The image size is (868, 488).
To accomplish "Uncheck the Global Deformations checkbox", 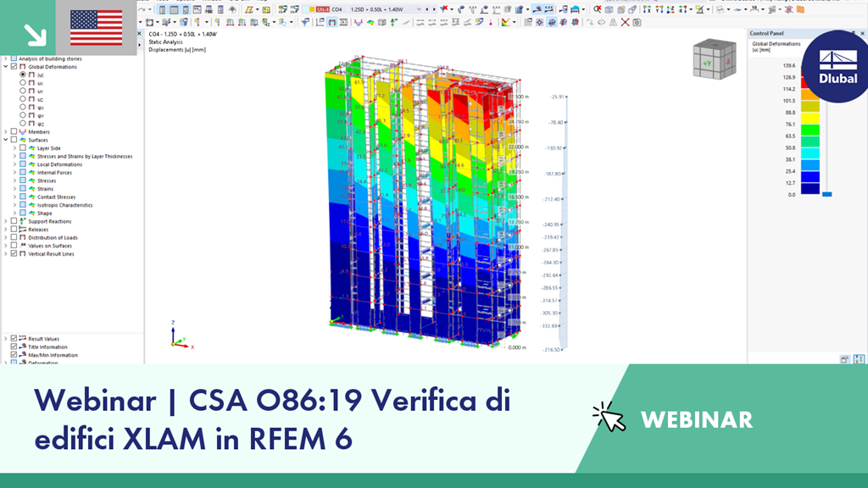I will point(14,66).
